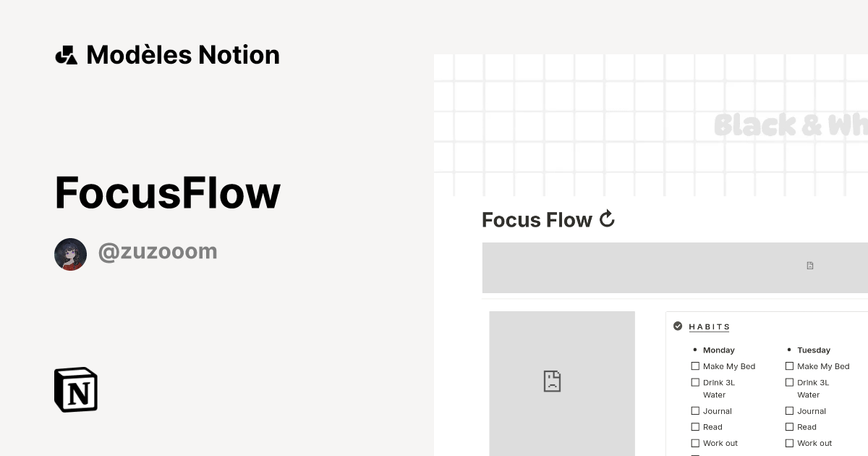This screenshot has width=868, height=456.
Task: Click the bullet point before Monday
Action: click(x=695, y=350)
